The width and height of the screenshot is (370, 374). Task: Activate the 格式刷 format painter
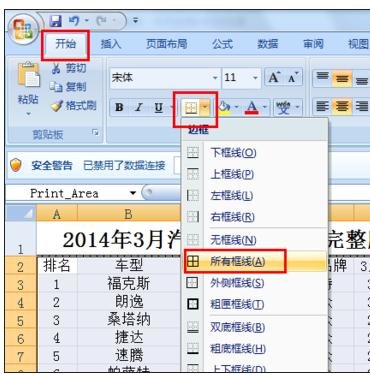coord(73,106)
